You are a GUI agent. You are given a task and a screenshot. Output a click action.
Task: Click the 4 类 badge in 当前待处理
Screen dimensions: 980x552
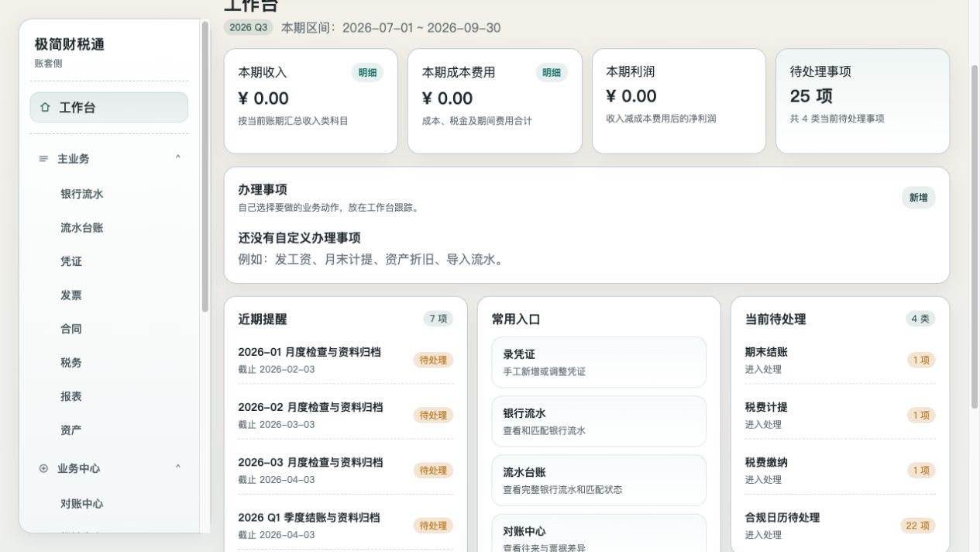pos(920,319)
